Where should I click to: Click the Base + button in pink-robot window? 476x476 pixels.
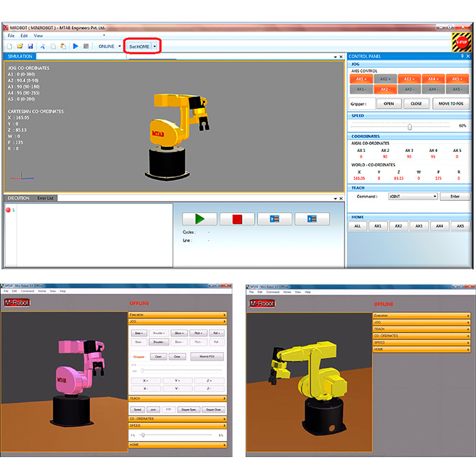[x=139, y=333]
